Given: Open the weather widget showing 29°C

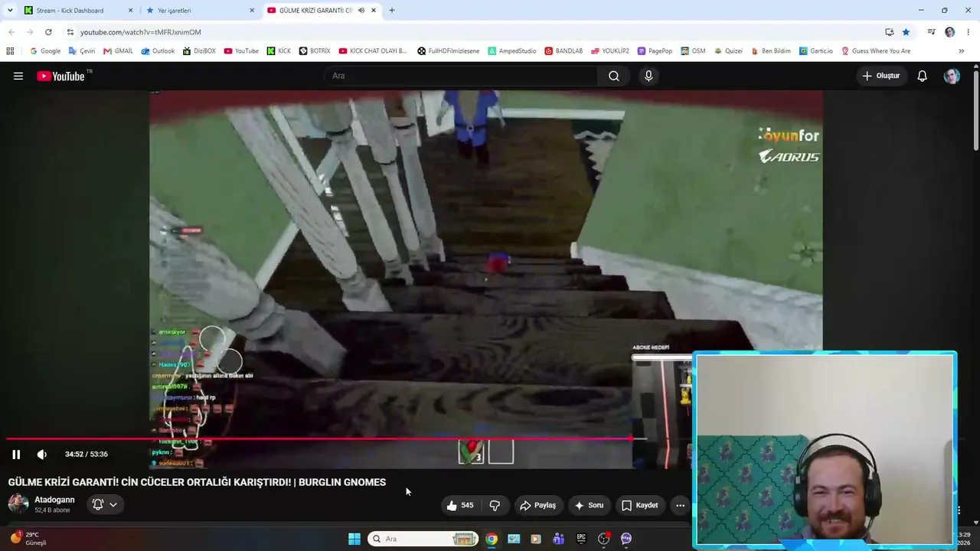Looking at the screenshot, I should pos(28,539).
